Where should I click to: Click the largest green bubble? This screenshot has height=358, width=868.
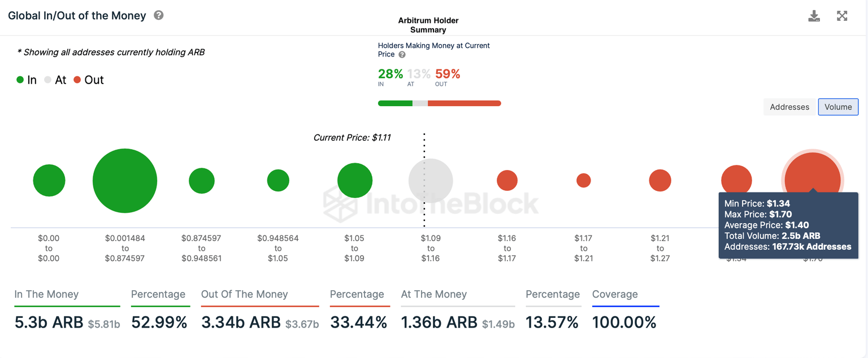[125, 181]
